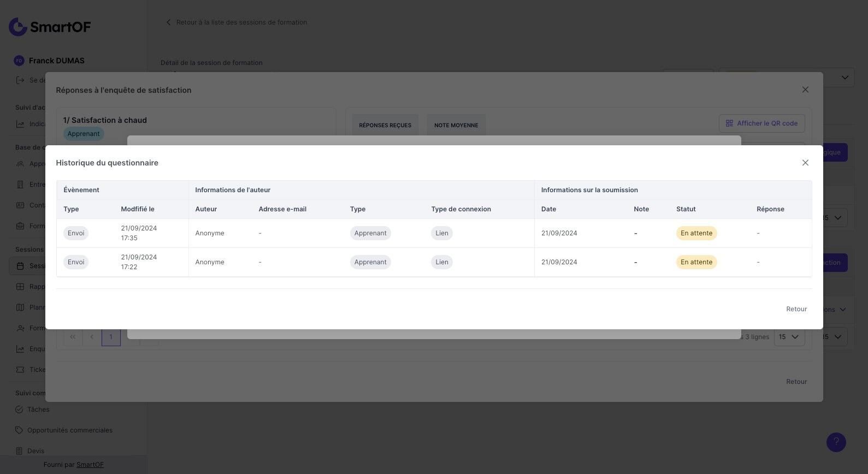
Task: Click the En attente status in the 17:35 row
Action: pos(696,233)
